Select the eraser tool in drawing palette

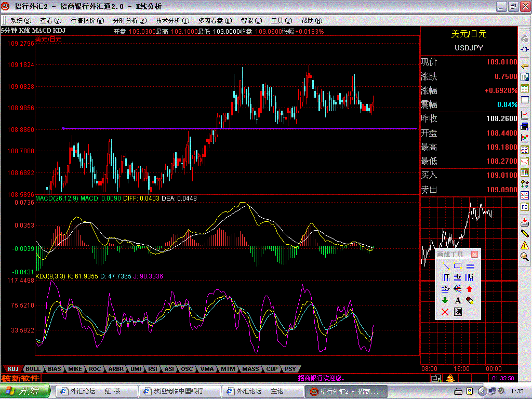pos(470,300)
